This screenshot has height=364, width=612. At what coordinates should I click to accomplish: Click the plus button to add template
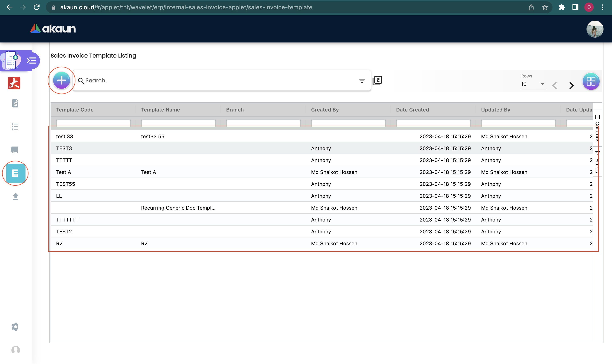61,80
